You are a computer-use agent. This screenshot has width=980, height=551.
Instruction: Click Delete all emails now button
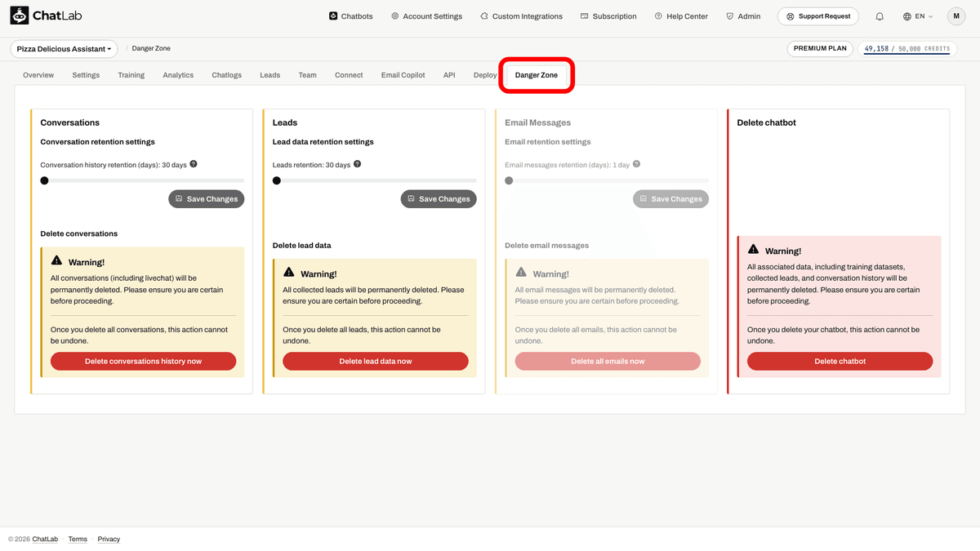608,361
